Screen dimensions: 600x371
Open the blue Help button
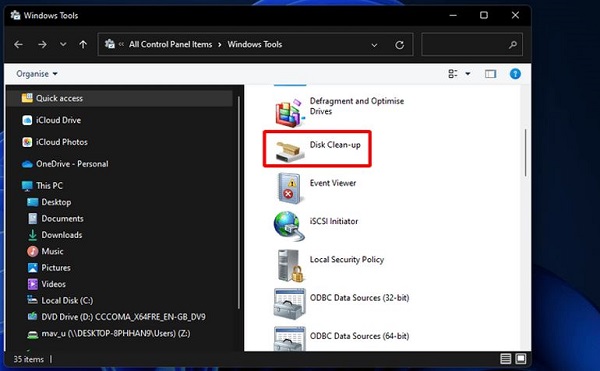515,74
